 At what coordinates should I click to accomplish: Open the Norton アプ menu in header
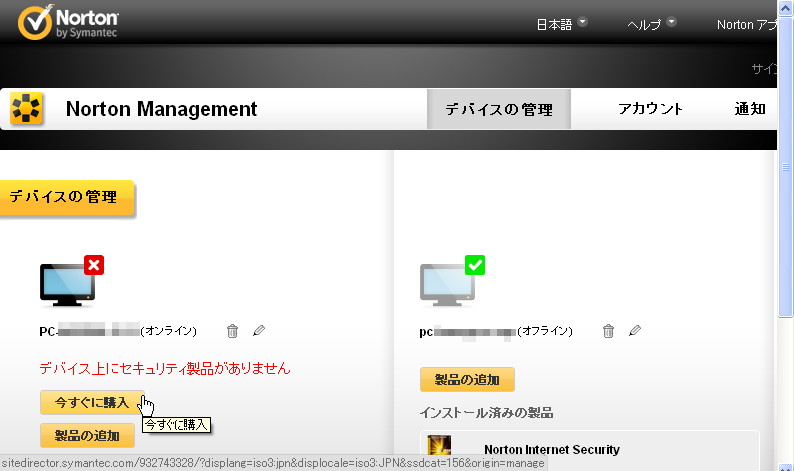[x=746, y=24]
